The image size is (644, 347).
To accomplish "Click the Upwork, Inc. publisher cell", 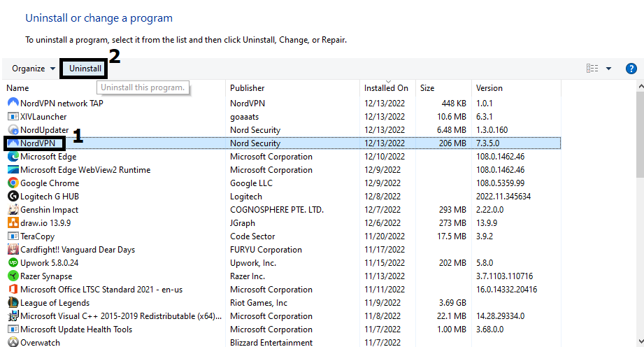I will point(253,263).
